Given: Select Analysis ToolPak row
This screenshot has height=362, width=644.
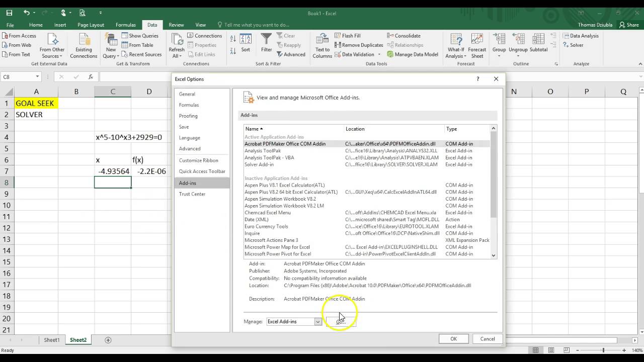Looking at the screenshot, I should pyautogui.click(x=366, y=151).
